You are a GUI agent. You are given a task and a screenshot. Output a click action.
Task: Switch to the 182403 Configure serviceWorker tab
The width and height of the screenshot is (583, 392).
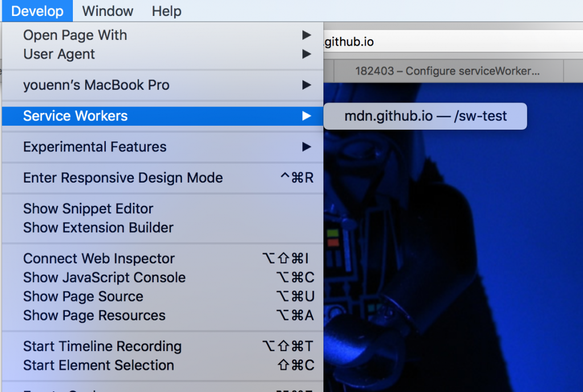click(x=443, y=71)
